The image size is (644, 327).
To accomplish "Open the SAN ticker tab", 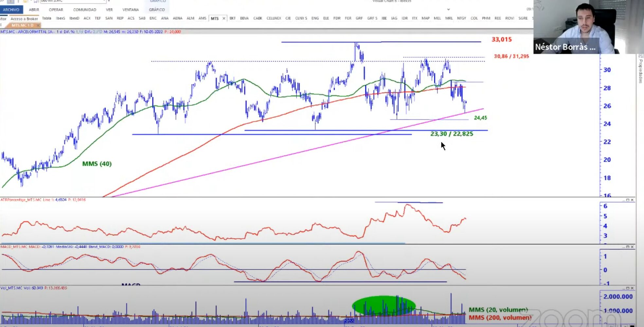I will 109,18.
